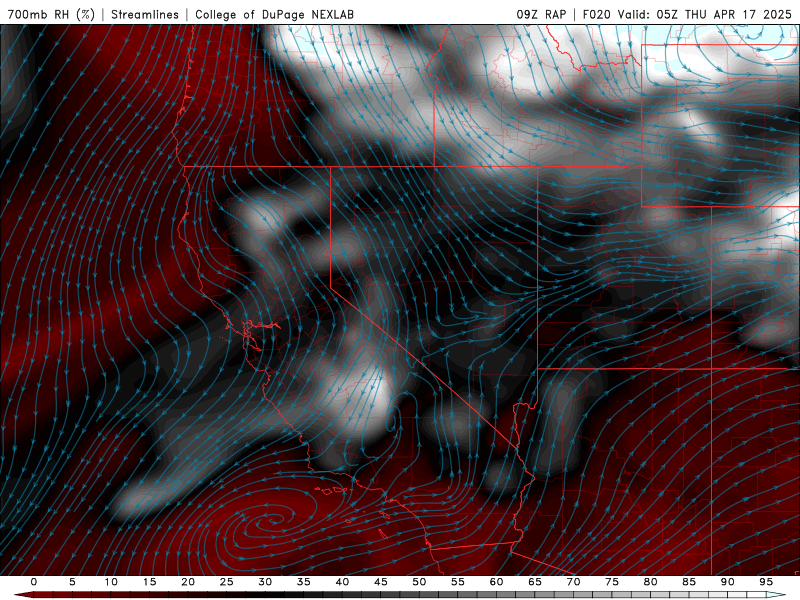Screen dimensions: 800x600
Task: Click the "60" RH scale number
Action: [x=496, y=582]
